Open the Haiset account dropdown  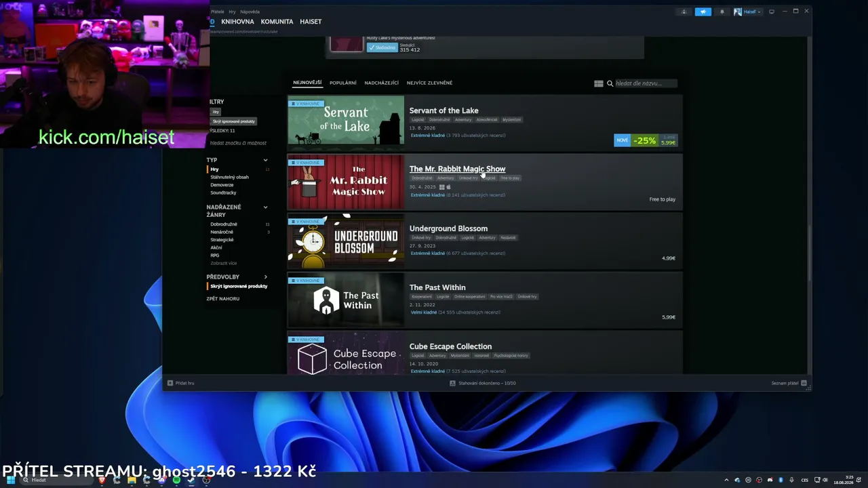(x=747, y=12)
